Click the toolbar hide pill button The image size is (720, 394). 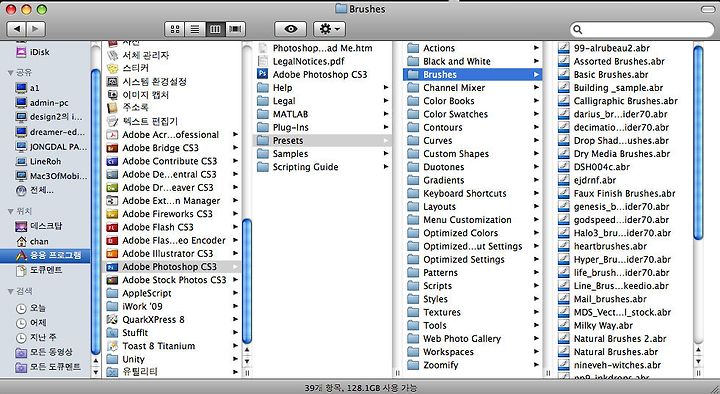click(x=707, y=9)
